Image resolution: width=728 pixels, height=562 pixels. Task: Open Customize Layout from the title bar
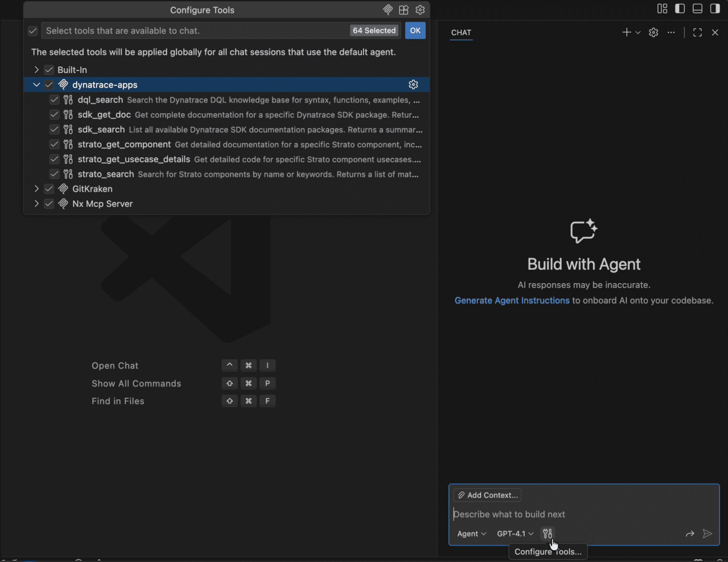pyautogui.click(x=662, y=9)
